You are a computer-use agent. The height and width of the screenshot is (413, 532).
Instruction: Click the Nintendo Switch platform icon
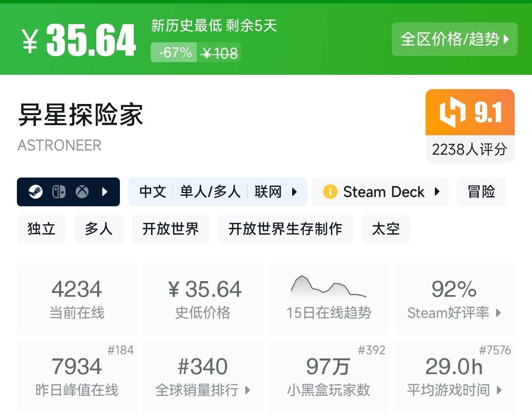(x=59, y=192)
